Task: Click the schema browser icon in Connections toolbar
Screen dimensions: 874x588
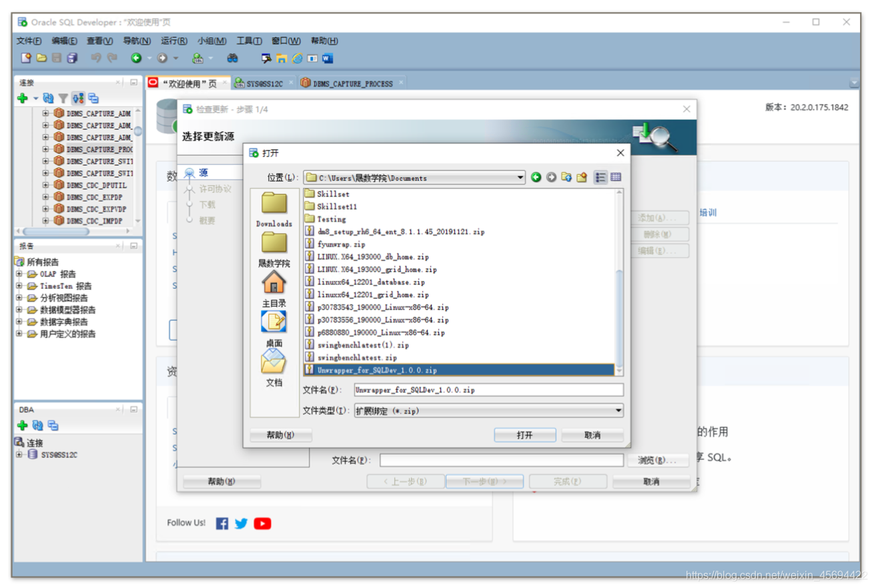Action: [x=78, y=99]
